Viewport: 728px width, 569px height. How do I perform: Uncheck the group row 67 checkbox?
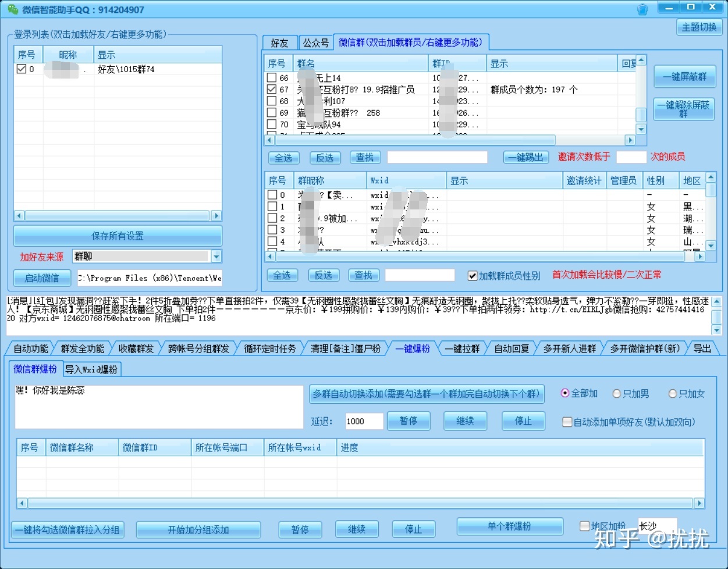click(272, 90)
